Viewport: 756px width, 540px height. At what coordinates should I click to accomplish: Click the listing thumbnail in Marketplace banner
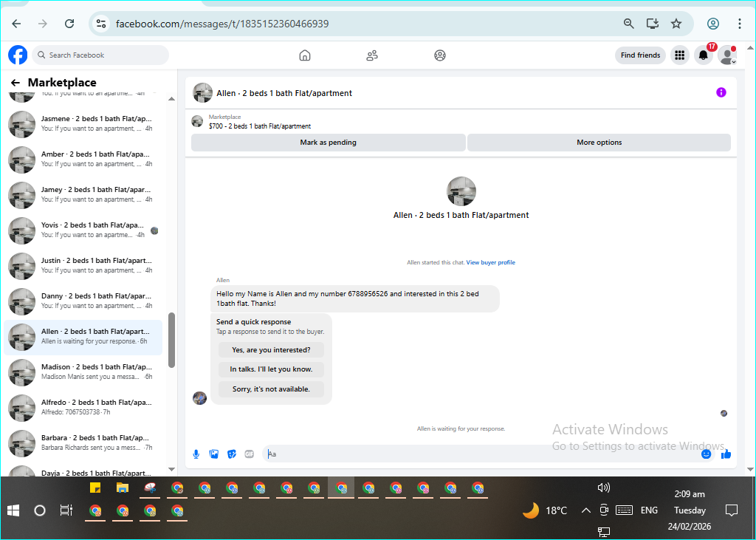[197, 121]
